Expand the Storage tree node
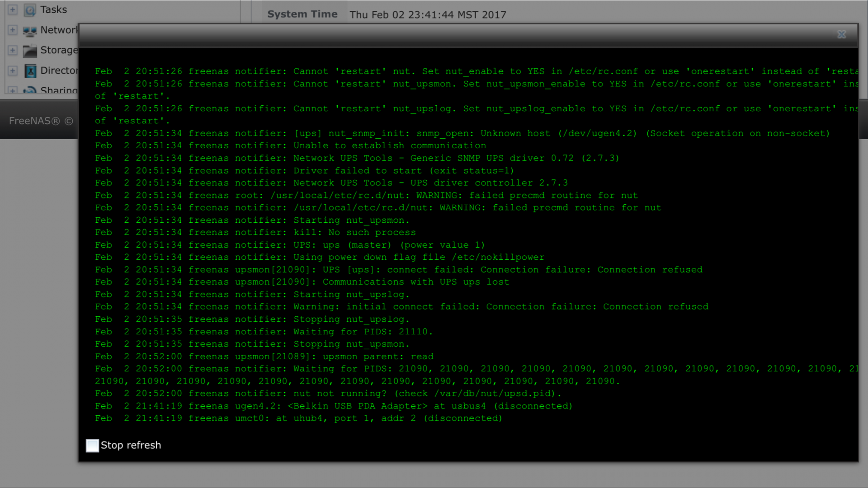This screenshot has width=868, height=488. click(13, 50)
